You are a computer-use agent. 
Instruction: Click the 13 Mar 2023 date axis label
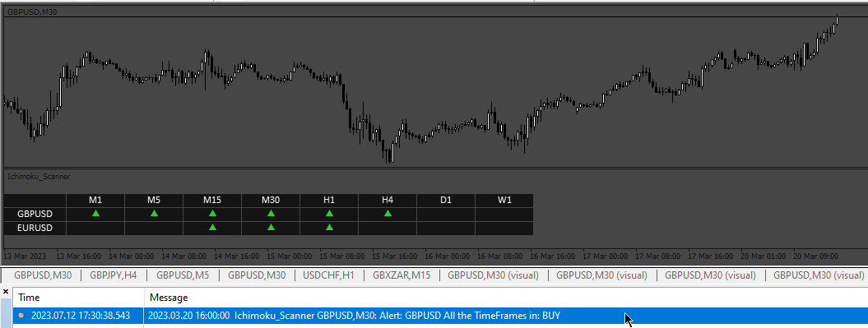coord(26,256)
